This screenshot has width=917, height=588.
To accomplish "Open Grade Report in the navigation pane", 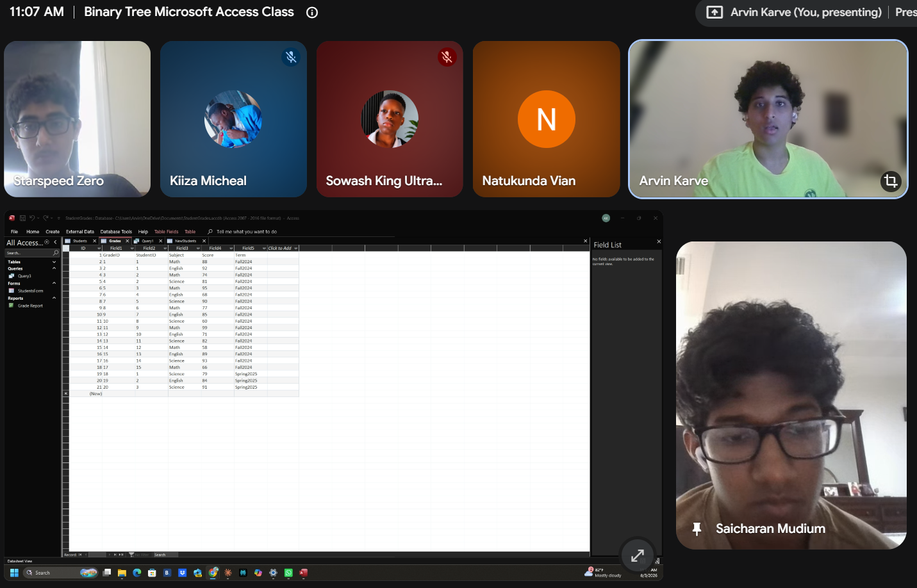I will tap(30, 306).
